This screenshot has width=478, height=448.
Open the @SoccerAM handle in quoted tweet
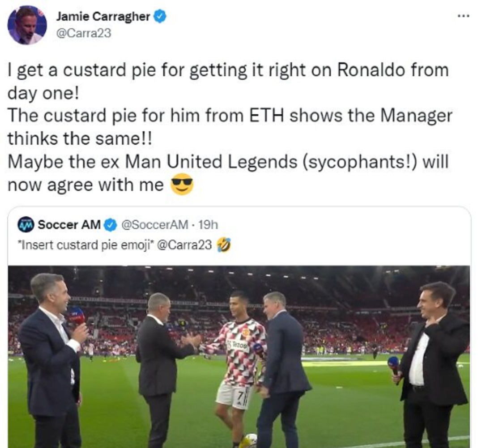pyautogui.click(x=155, y=225)
